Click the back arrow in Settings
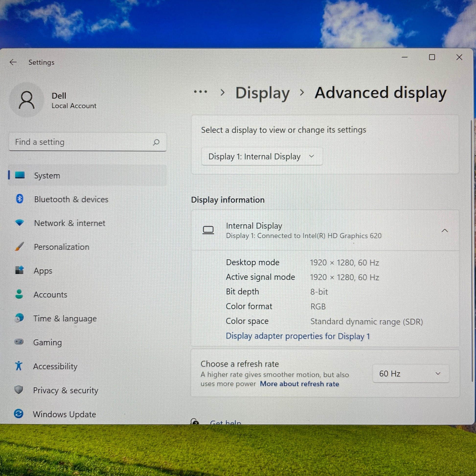This screenshot has width=476, height=476. click(x=13, y=62)
